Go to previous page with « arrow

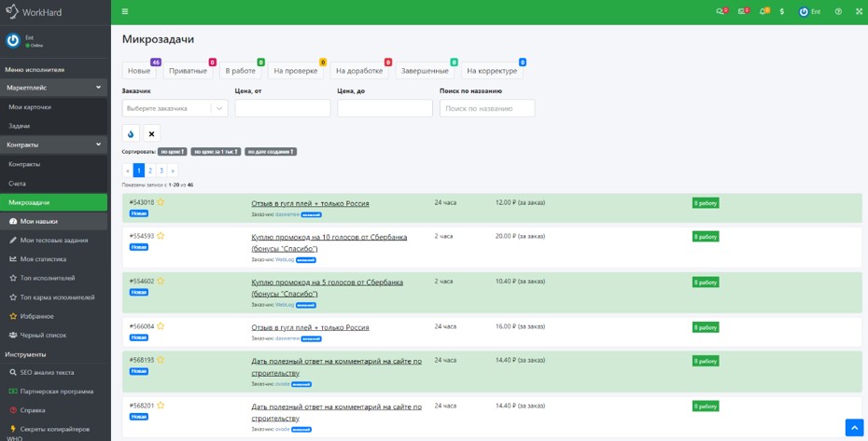click(x=128, y=171)
